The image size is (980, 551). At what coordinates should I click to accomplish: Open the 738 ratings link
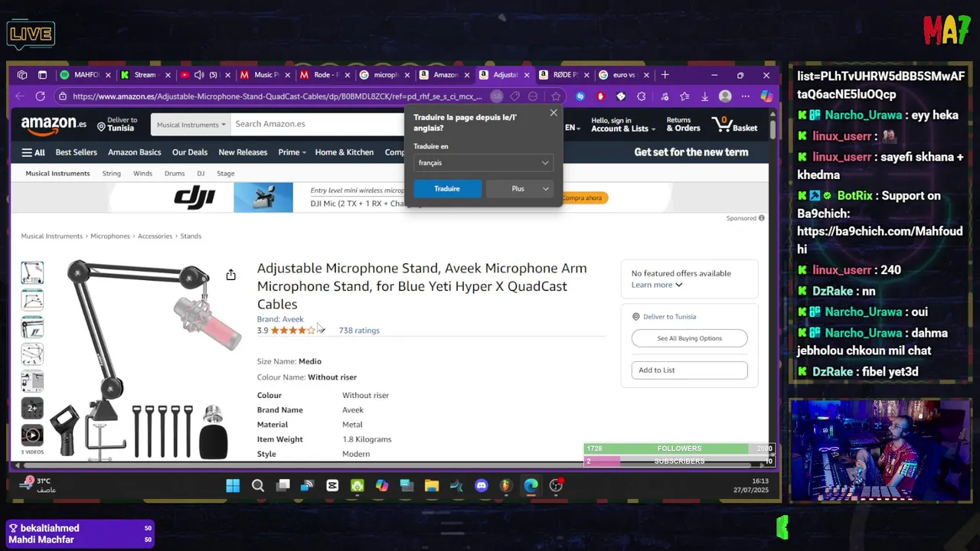click(x=359, y=331)
